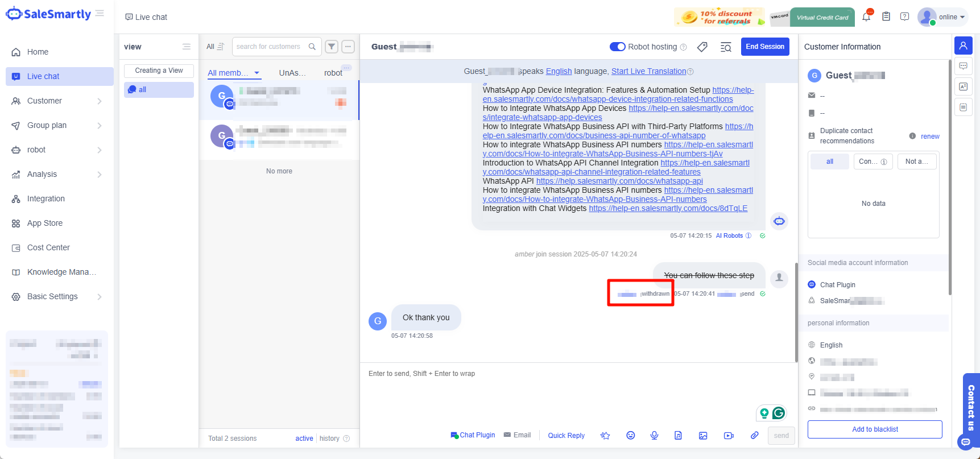Image resolution: width=980 pixels, height=459 pixels.
Task: Open the online status dropdown
Action: (943, 17)
